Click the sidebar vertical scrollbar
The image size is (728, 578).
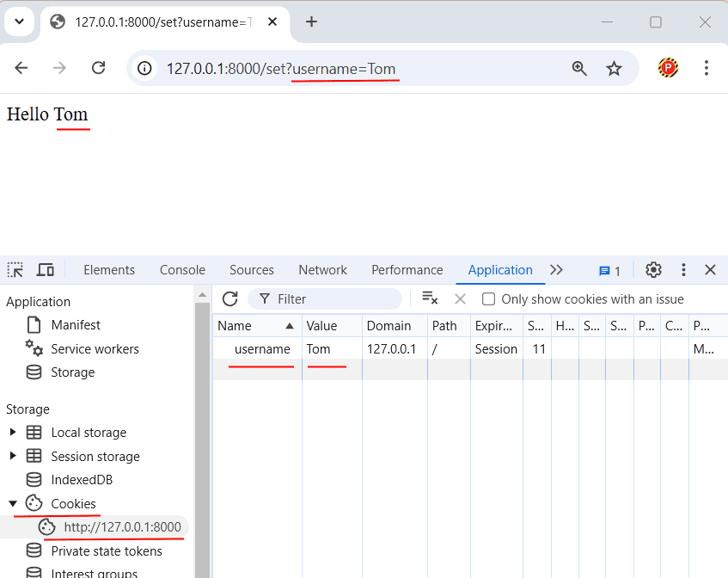[203, 439]
